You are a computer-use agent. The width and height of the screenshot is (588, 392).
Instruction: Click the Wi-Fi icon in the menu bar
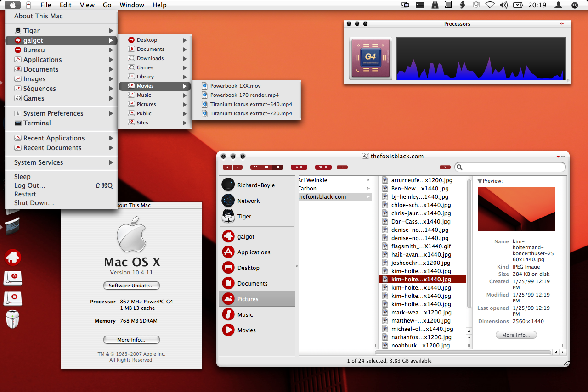coord(490,5)
